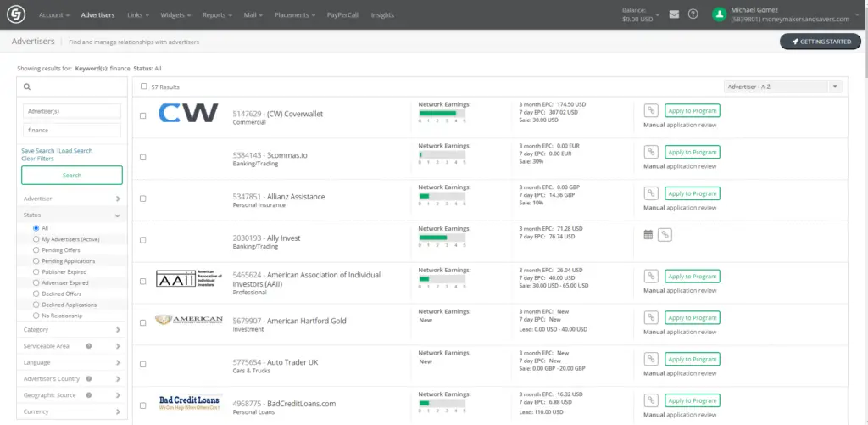Open the Account menu
868x425 pixels.
tap(53, 15)
